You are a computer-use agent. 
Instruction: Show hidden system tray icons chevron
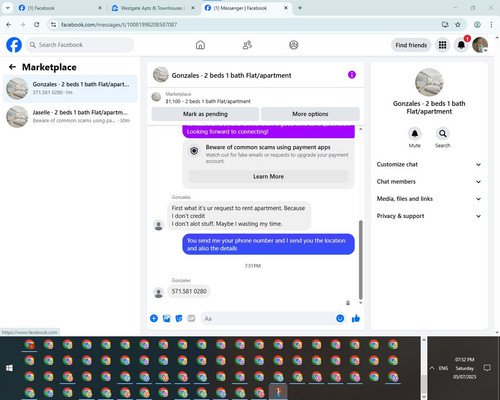432,368
